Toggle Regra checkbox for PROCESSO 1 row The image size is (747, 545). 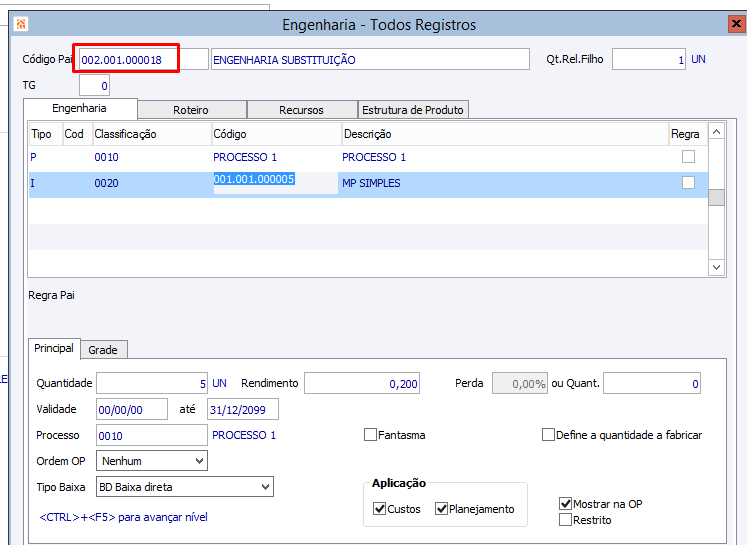tap(688, 157)
